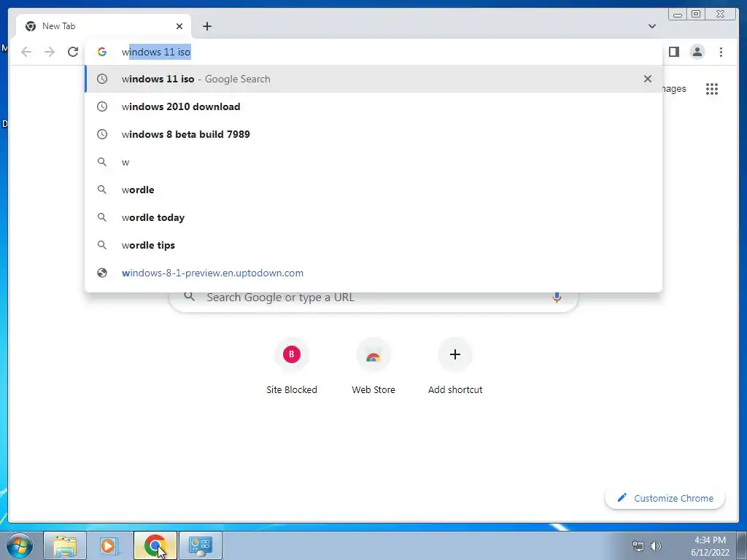Open the Windows Start orb
747x560 pixels.
(20, 545)
